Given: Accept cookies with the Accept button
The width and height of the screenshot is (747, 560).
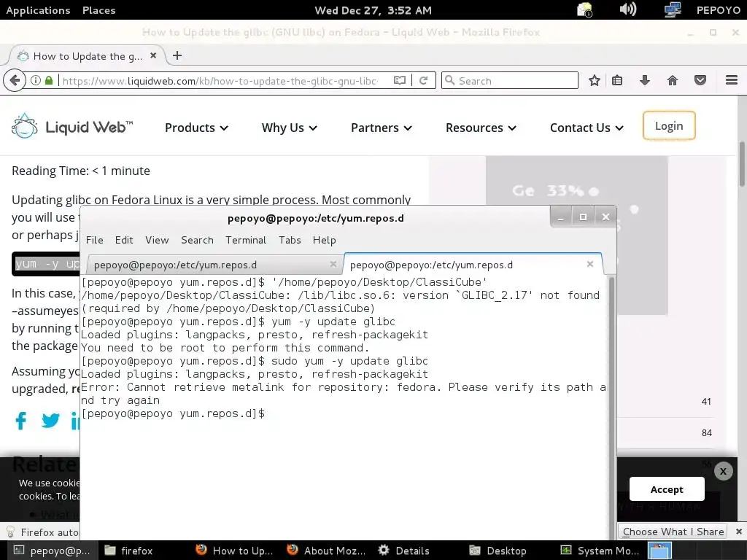Looking at the screenshot, I should click(667, 489).
